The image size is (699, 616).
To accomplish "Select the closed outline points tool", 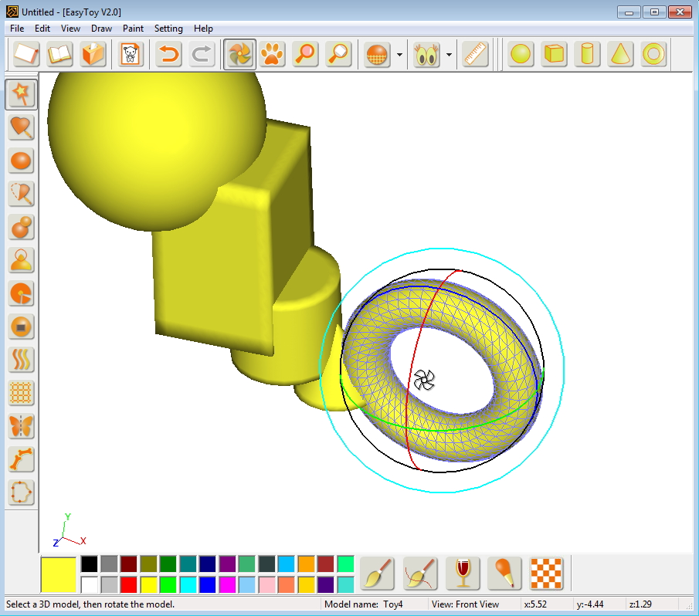I will 21,492.
